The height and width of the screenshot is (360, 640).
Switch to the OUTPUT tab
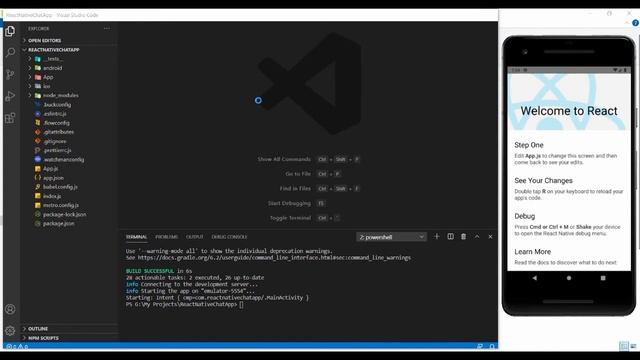[195, 237]
